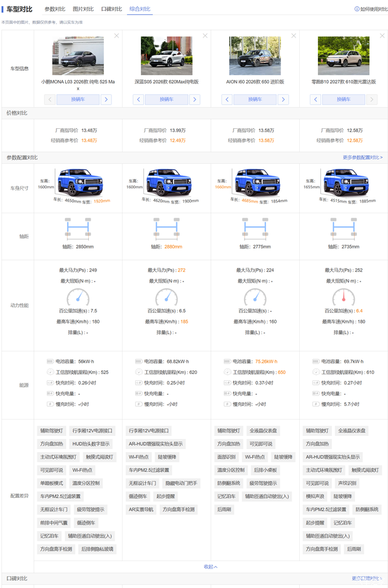The image size is (388, 588).
Task: Click the AR实景导航 tag
Action: point(141,510)
